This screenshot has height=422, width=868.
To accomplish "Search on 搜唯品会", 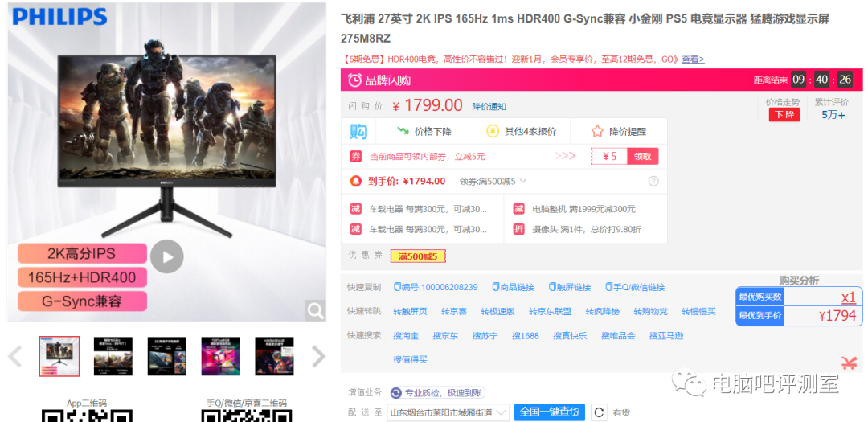I will pyautogui.click(x=618, y=336).
